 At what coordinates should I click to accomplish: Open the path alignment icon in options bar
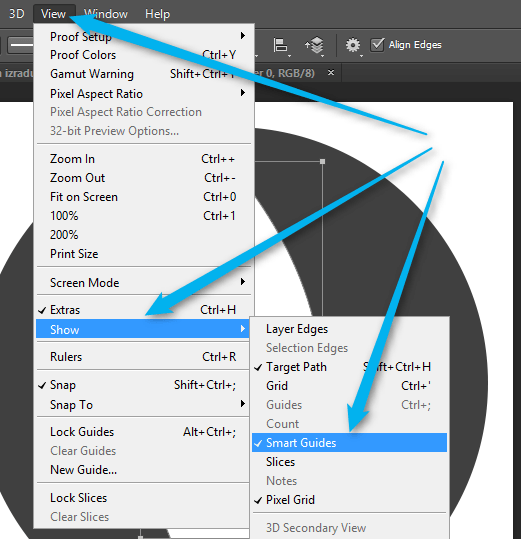click(281, 46)
